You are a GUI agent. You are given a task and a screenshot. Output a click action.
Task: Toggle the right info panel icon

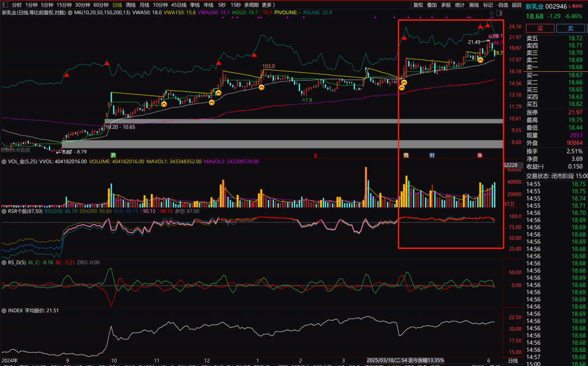coord(499,13)
